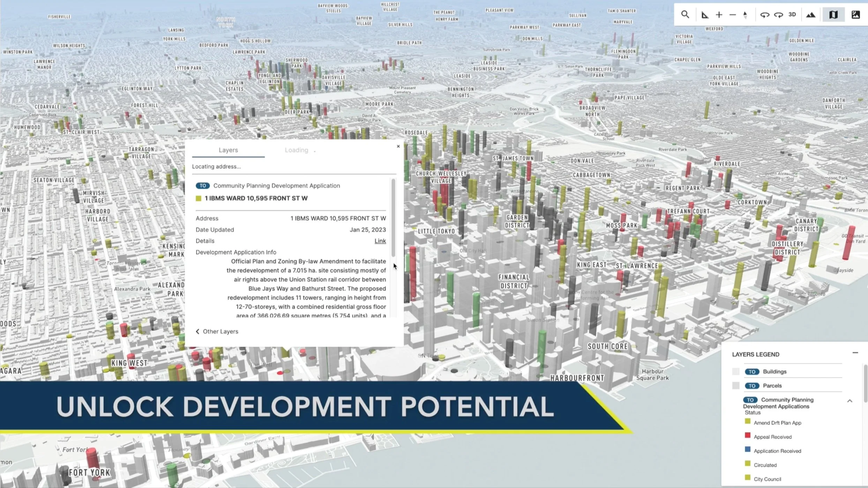Select the Layers tab
This screenshot has width=868, height=488.
point(228,150)
